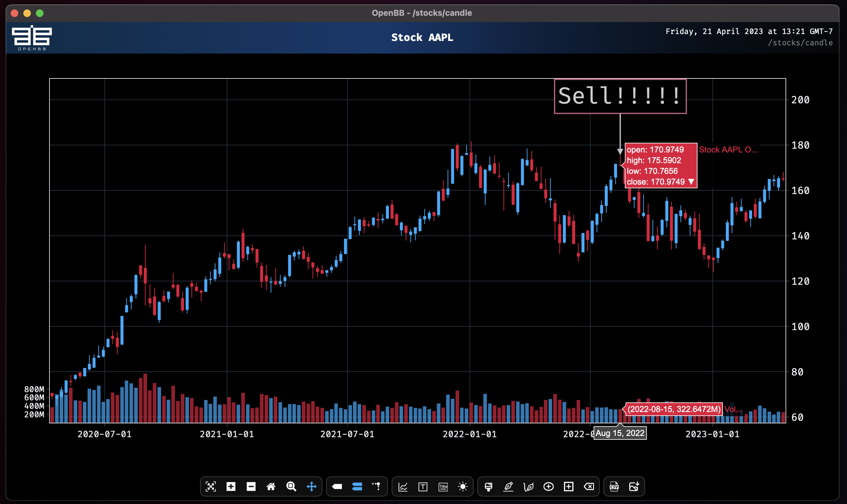
Task: Click the 2021-07-01 axis label
Action: [x=347, y=434]
